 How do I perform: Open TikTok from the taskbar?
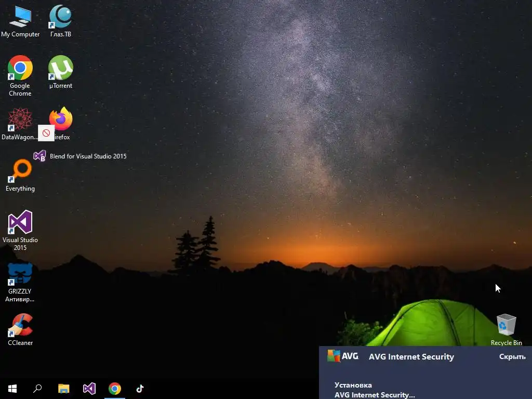140,389
